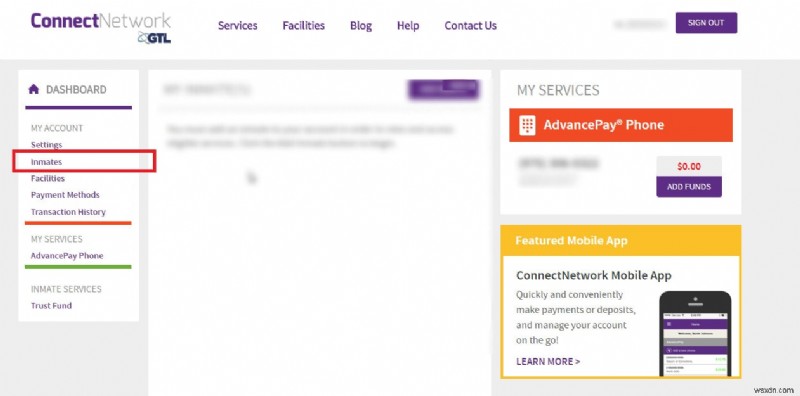Click the INMATE SERVICES sidebar label

point(66,289)
